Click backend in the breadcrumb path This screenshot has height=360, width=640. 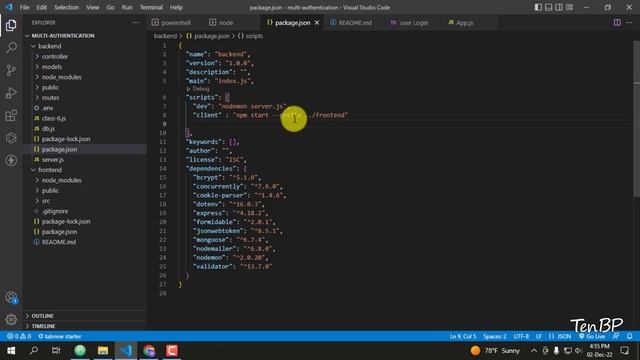(x=165, y=36)
